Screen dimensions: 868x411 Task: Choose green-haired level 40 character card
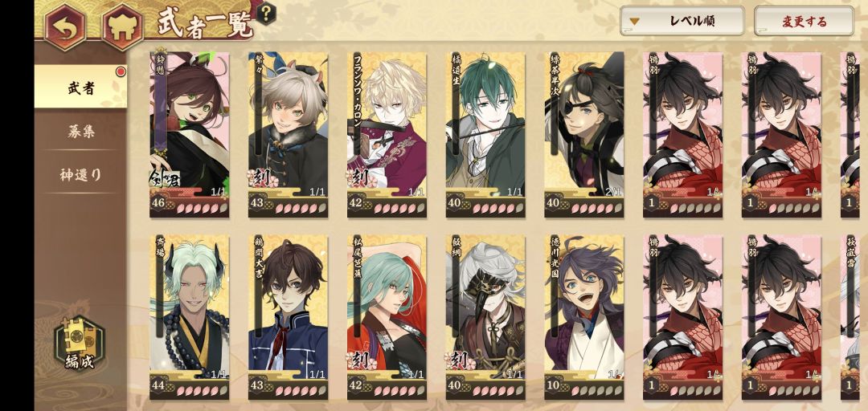[485, 134]
